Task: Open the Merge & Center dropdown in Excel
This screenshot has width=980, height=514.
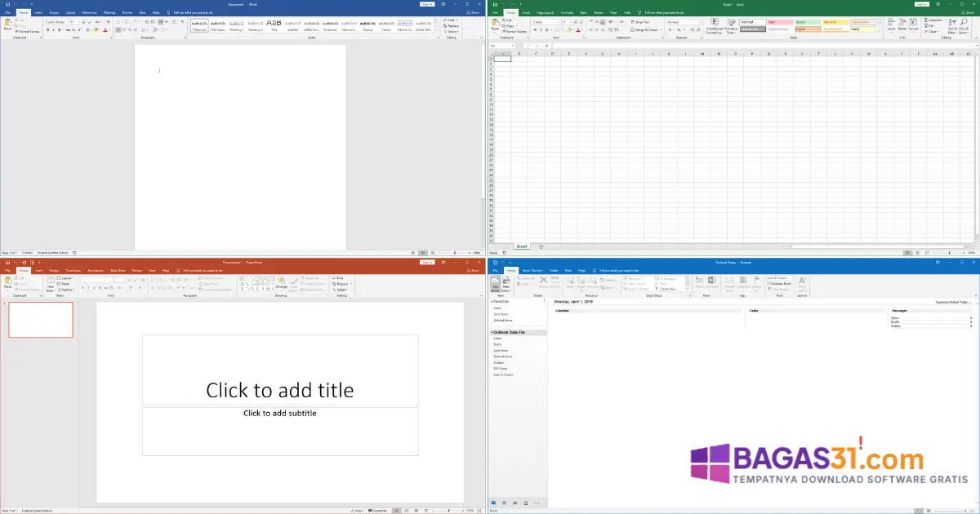Action: click(660, 29)
